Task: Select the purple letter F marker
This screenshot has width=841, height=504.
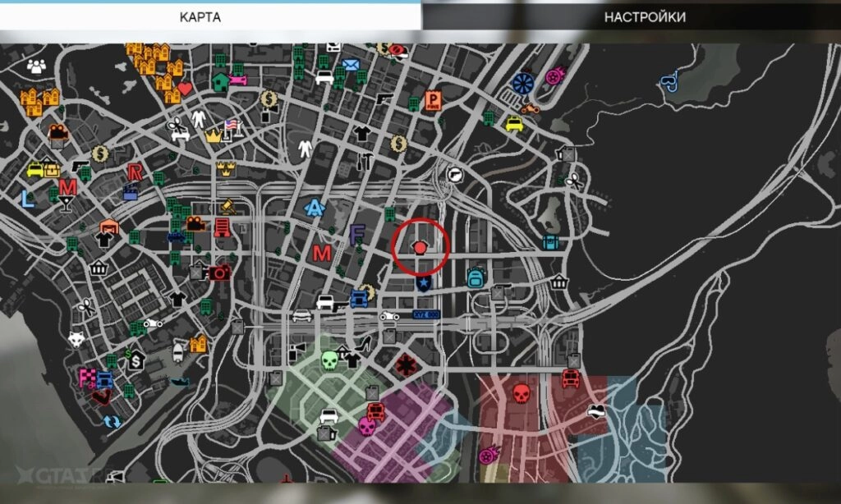Action: click(356, 235)
